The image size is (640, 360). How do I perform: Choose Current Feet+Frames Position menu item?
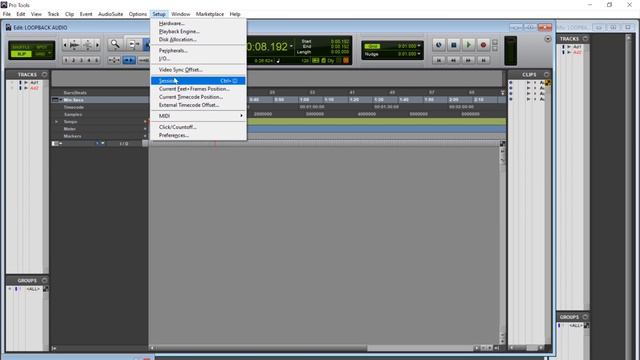[198, 89]
